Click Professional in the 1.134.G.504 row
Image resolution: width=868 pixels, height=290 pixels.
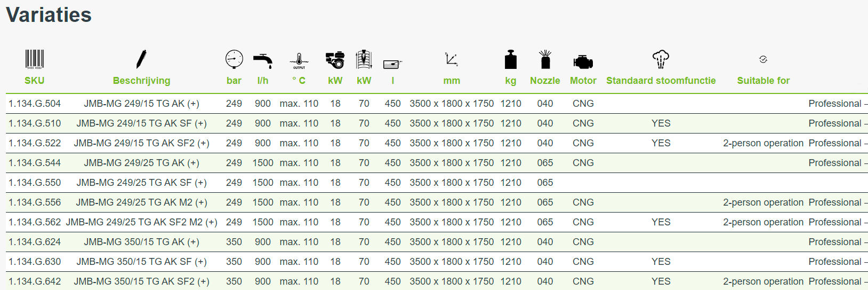coord(835,104)
